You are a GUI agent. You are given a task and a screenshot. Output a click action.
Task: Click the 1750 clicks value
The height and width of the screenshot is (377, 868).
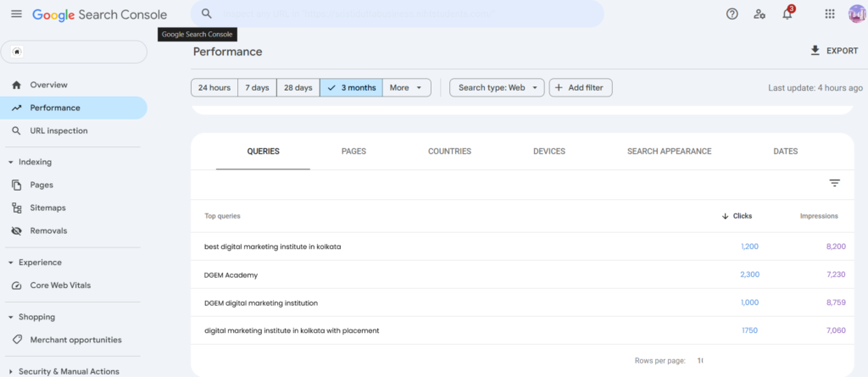pos(749,330)
